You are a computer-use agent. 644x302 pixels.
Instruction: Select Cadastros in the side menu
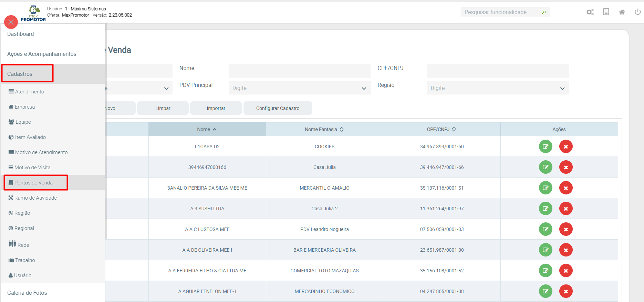20,74
